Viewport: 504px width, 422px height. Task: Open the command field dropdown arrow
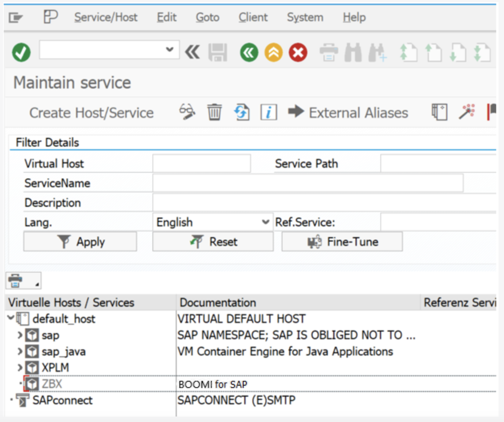click(x=170, y=49)
